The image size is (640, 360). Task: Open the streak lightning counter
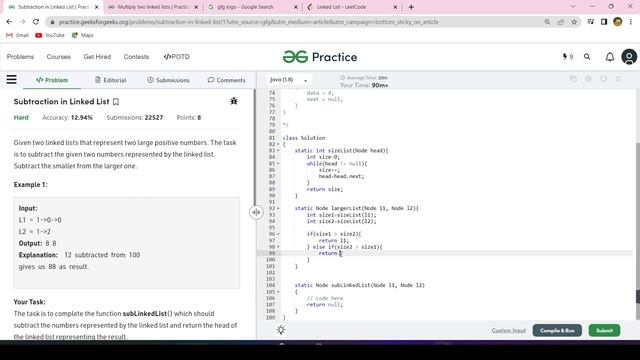pos(567,57)
